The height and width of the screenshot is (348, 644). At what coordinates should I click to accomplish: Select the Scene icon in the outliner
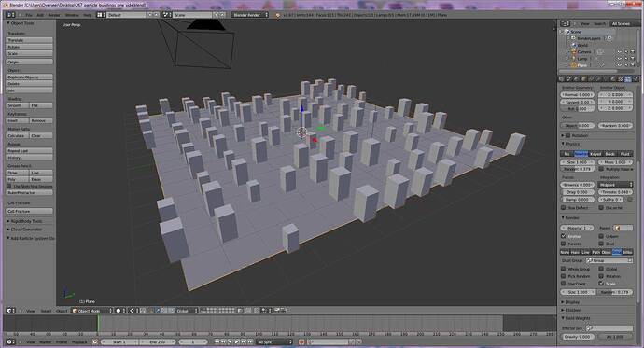pyautogui.click(x=568, y=32)
